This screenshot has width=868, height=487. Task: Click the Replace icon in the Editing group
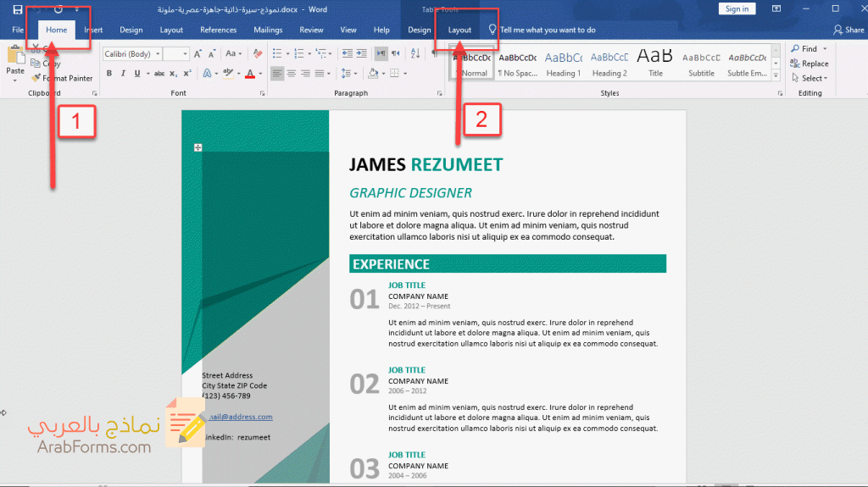[x=810, y=64]
